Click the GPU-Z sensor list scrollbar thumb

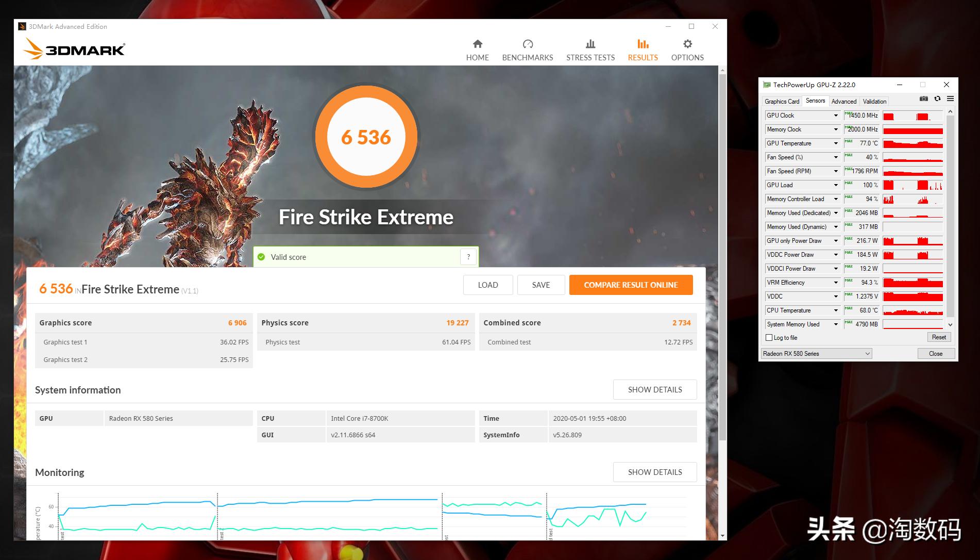coord(951,216)
